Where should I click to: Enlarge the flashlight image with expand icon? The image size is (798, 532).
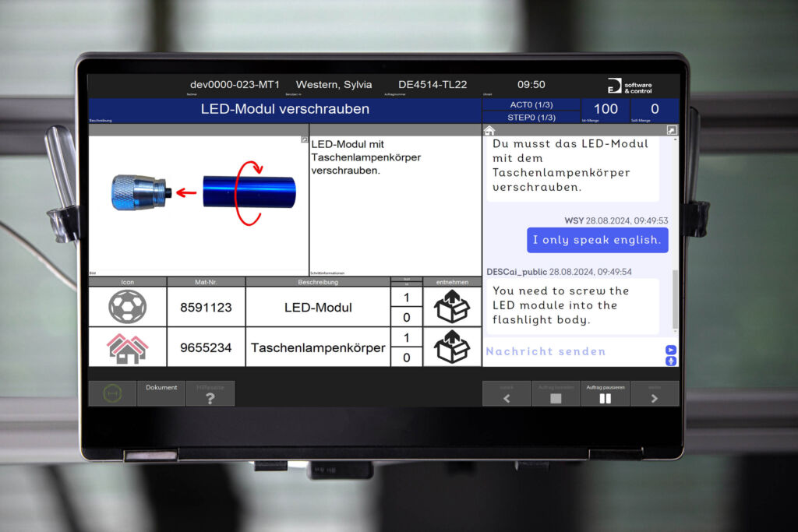(x=305, y=139)
